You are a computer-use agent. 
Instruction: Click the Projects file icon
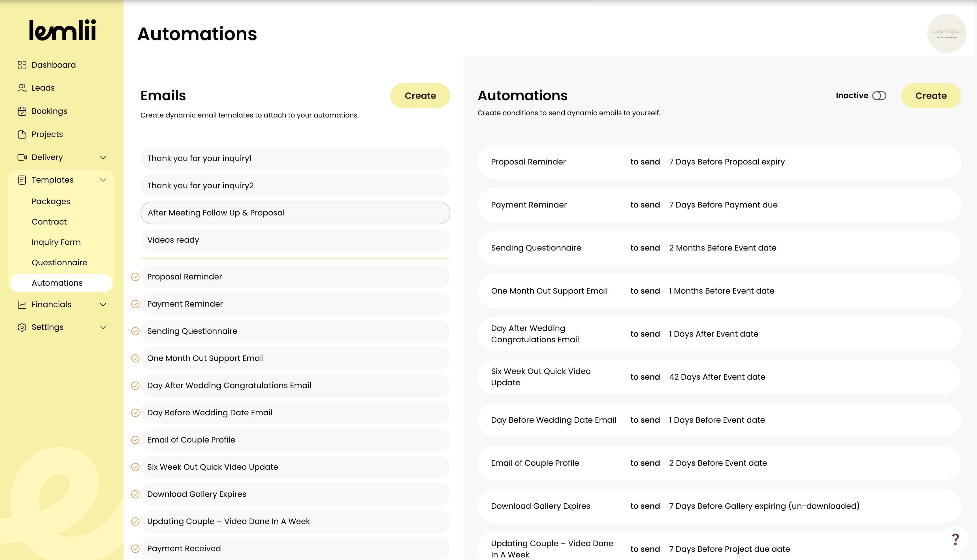(22, 134)
